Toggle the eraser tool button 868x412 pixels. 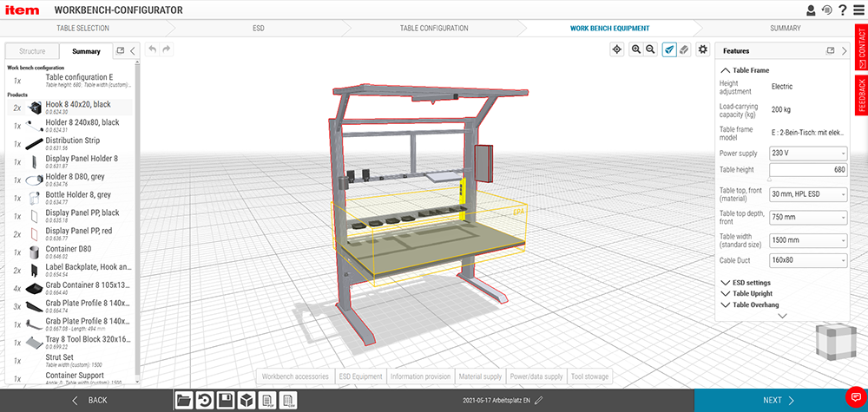click(684, 50)
